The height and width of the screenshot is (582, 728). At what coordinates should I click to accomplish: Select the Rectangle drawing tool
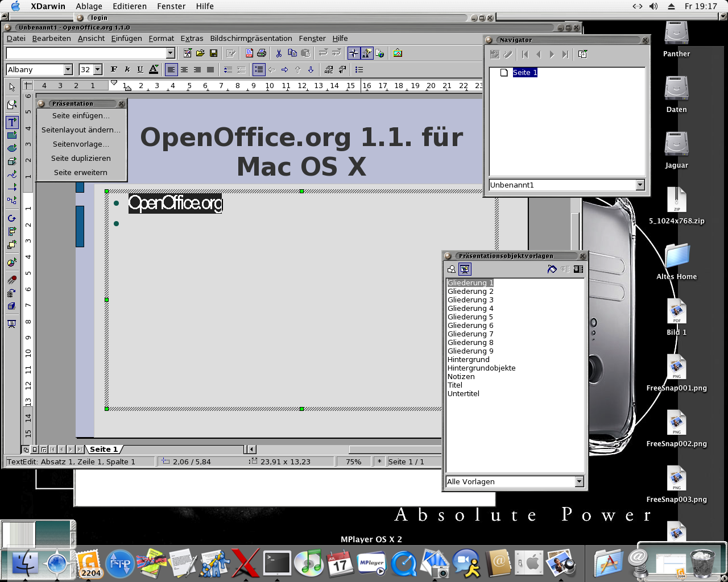[x=12, y=135]
